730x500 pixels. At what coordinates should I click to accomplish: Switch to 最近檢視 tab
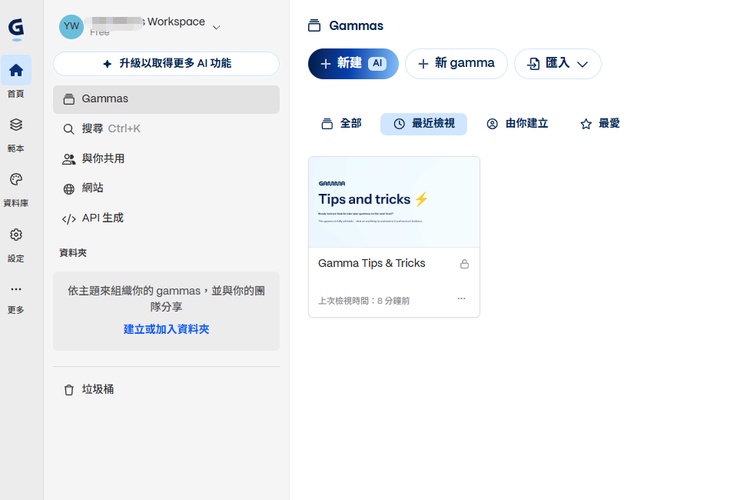(x=424, y=124)
